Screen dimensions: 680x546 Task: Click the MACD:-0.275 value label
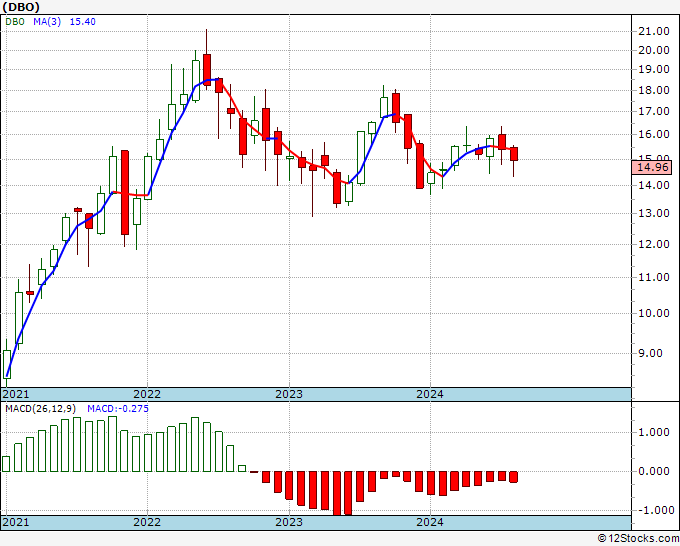[118, 409]
